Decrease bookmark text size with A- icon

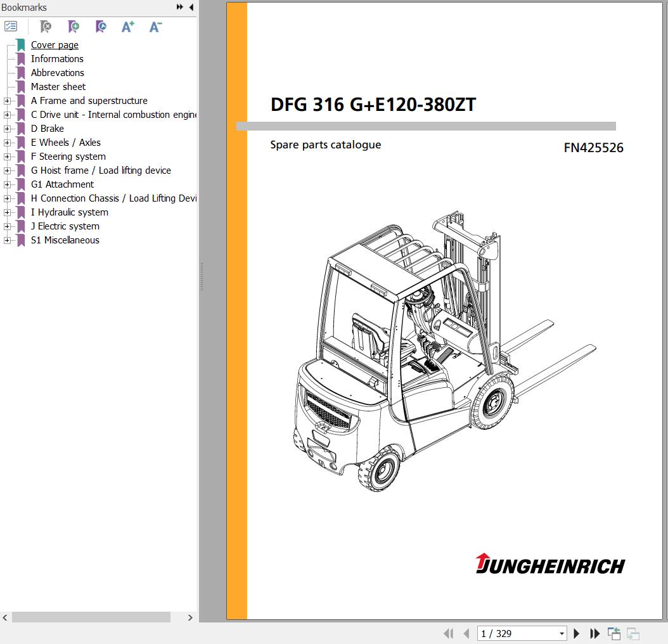tap(155, 27)
